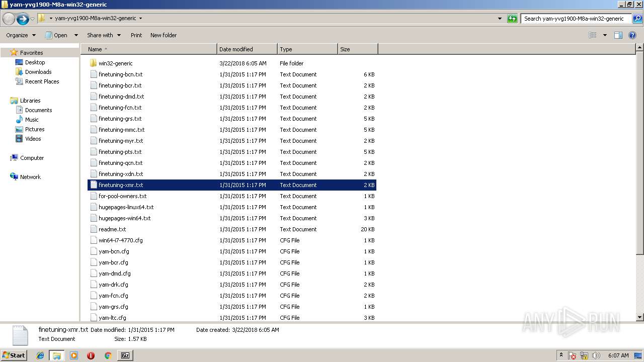Select the finetuning-bcr.txt file icon
The height and width of the screenshot is (362, 644).
click(93, 85)
